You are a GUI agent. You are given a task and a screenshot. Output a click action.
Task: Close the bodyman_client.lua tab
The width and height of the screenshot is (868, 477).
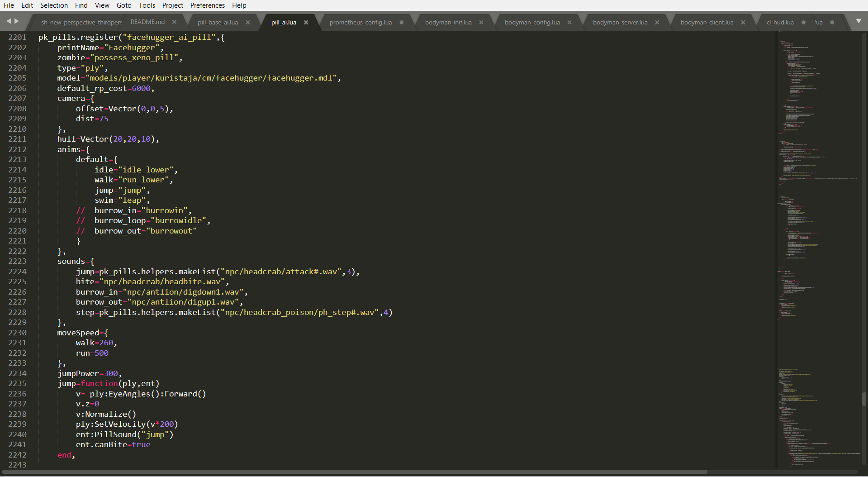pos(743,22)
